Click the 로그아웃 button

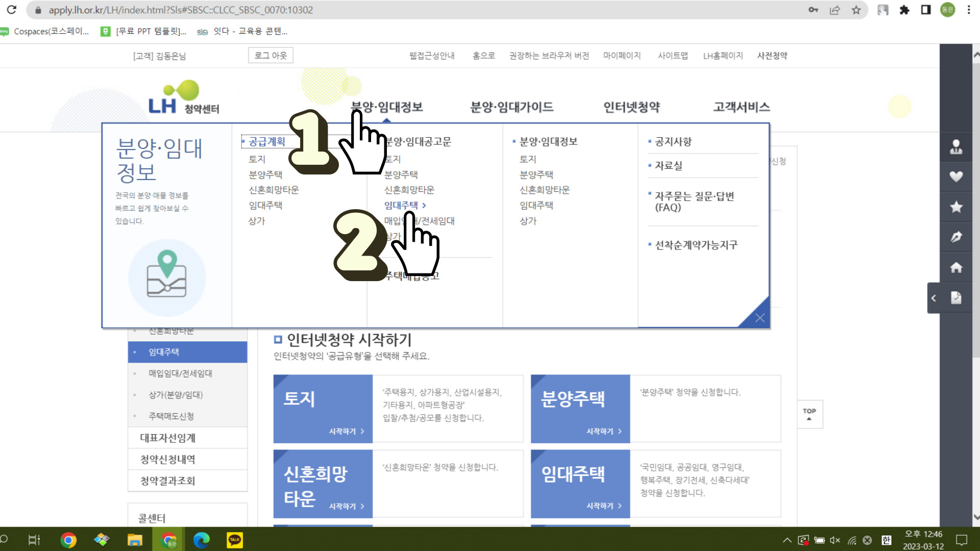pos(270,55)
